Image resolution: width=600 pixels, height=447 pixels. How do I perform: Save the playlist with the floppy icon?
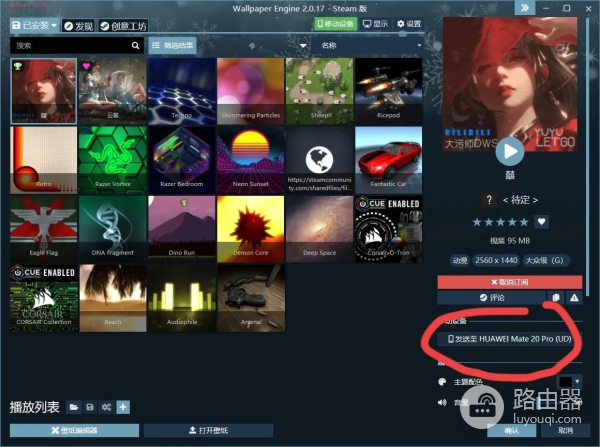point(90,407)
